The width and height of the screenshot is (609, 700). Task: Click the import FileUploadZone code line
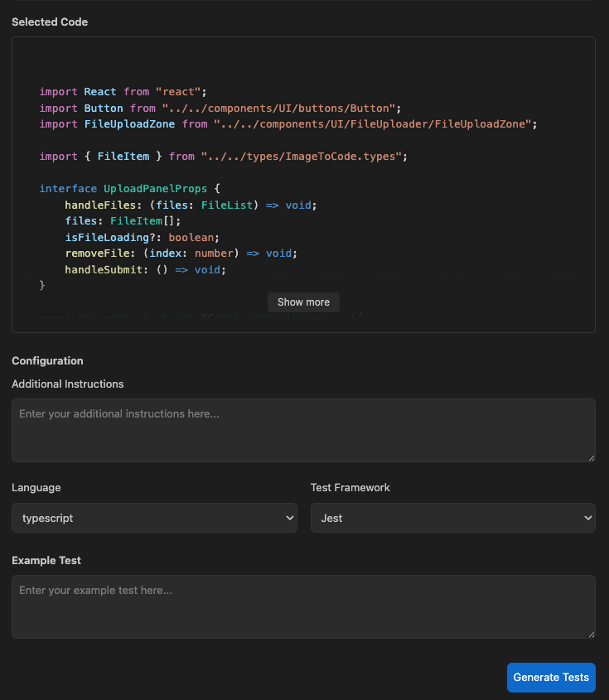point(288,124)
